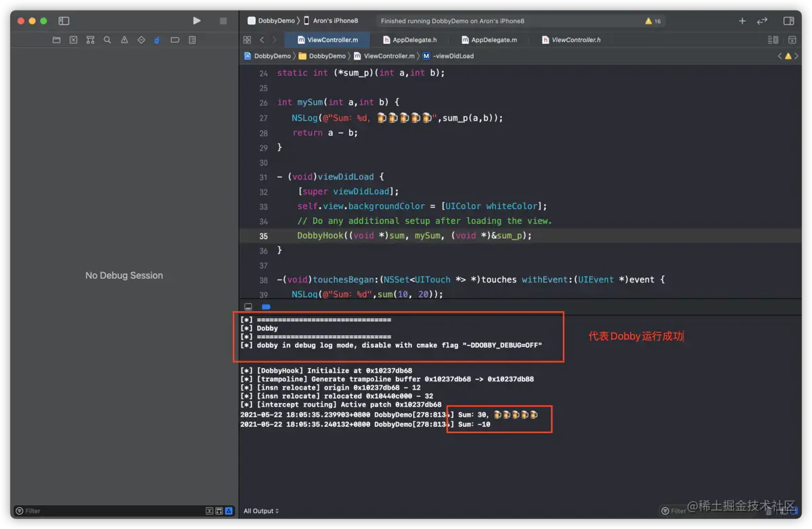Click the DobbyHook call on line 35
The image size is (812, 529).
click(x=414, y=235)
